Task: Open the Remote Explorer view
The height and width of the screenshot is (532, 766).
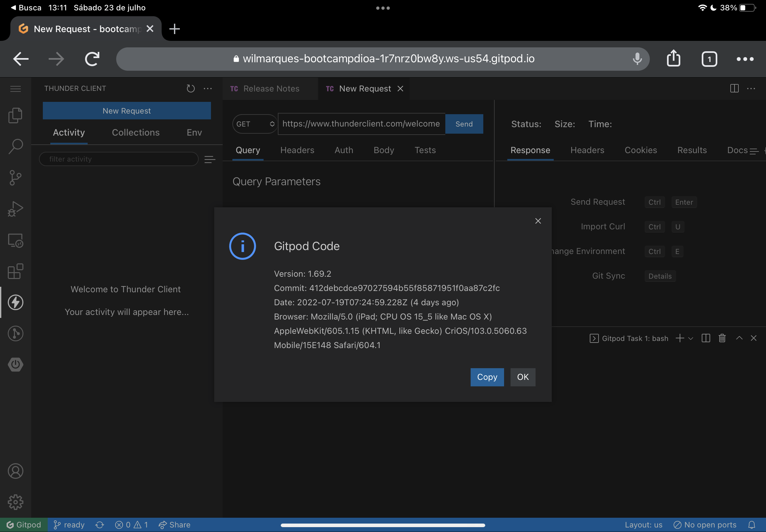Action: click(x=15, y=241)
